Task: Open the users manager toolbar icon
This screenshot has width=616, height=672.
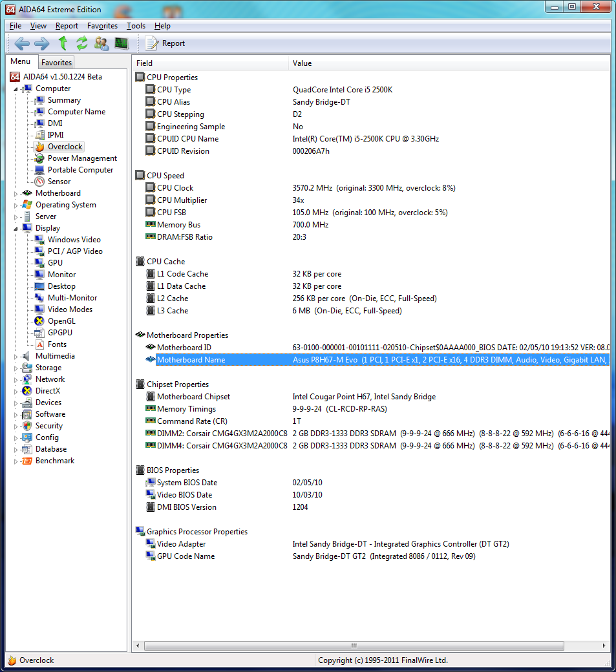Action: [x=101, y=43]
